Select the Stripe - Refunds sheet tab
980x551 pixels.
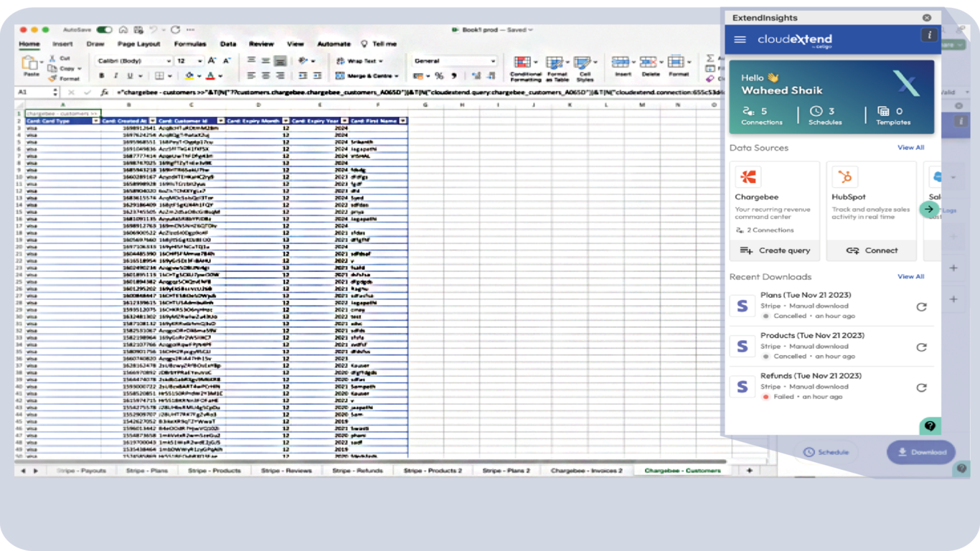click(357, 471)
